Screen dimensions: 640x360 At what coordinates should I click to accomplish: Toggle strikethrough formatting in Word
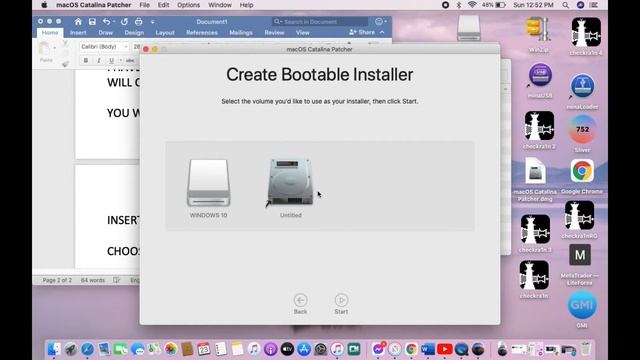pos(130,60)
